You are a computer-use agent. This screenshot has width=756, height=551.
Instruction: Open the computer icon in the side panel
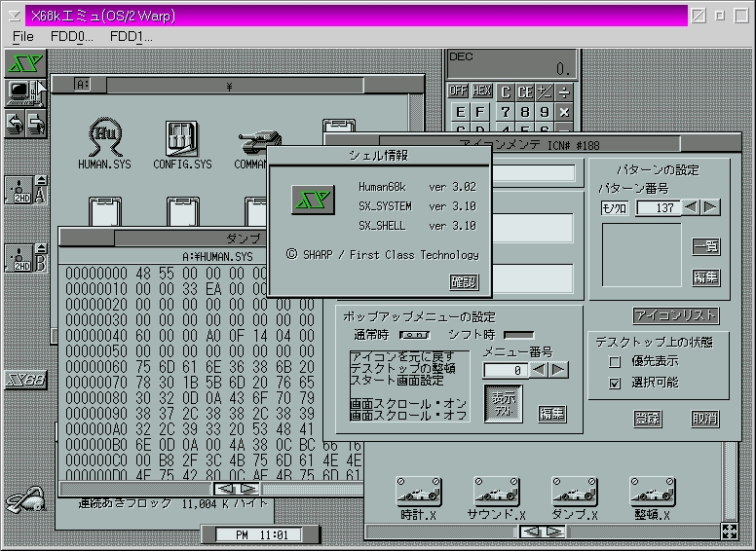(x=25, y=92)
